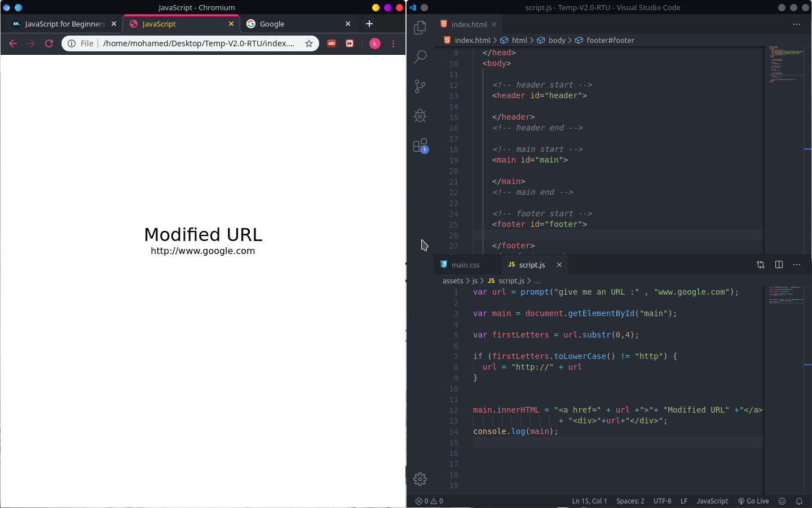The image size is (812, 508).
Task: Click the Modified URL link
Action: pyautogui.click(x=203, y=234)
